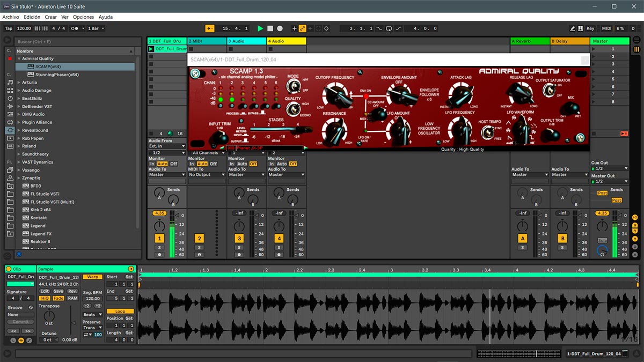644x362 pixels.
Task: Select the Kontakt plugin in browser list
Action: coord(39,218)
